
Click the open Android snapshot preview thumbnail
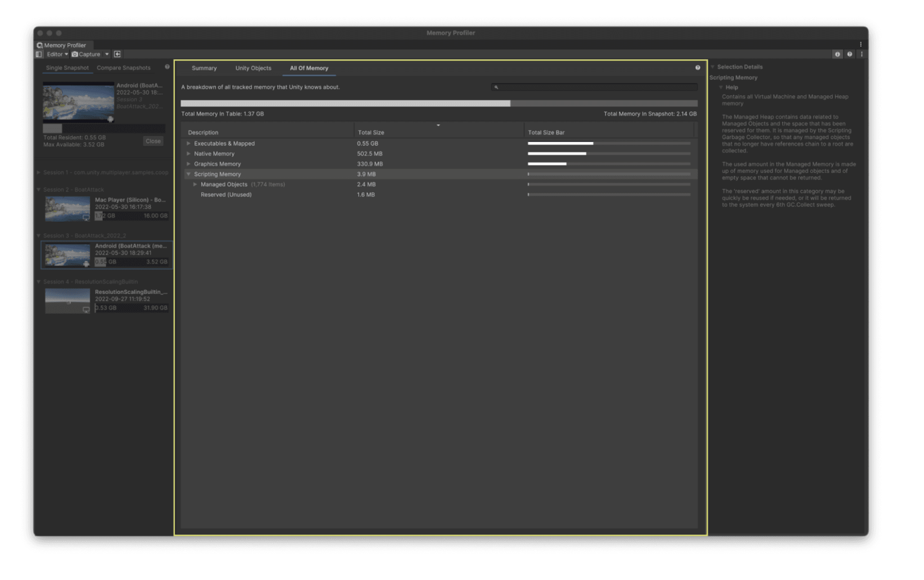coord(78,102)
